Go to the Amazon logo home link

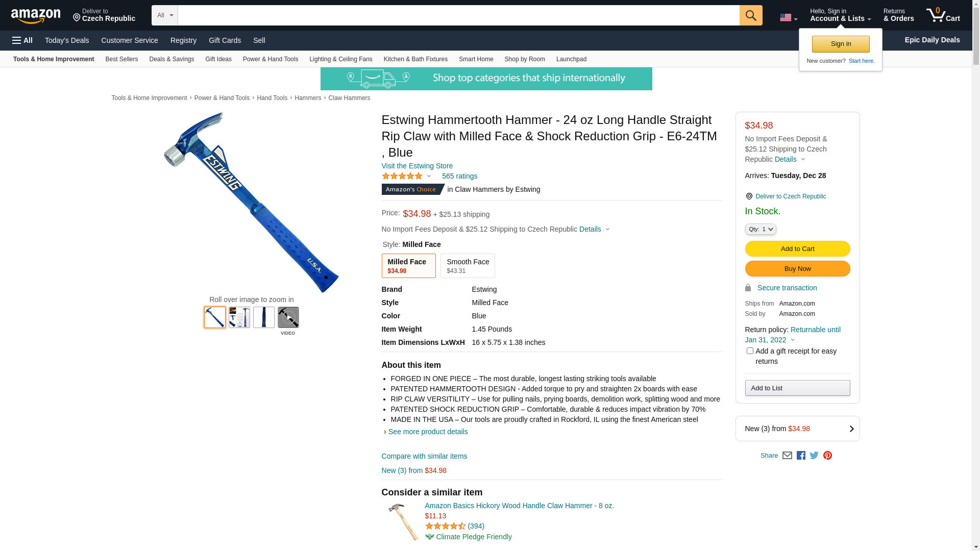(36, 15)
